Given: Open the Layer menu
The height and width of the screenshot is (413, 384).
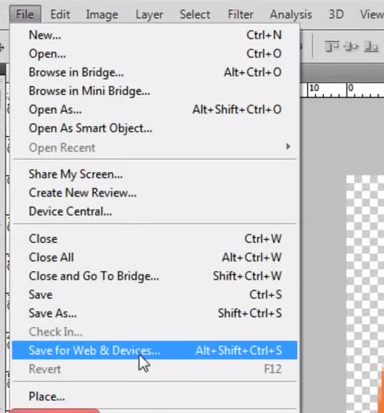Looking at the screenshot, I should (x=149, y=14).
